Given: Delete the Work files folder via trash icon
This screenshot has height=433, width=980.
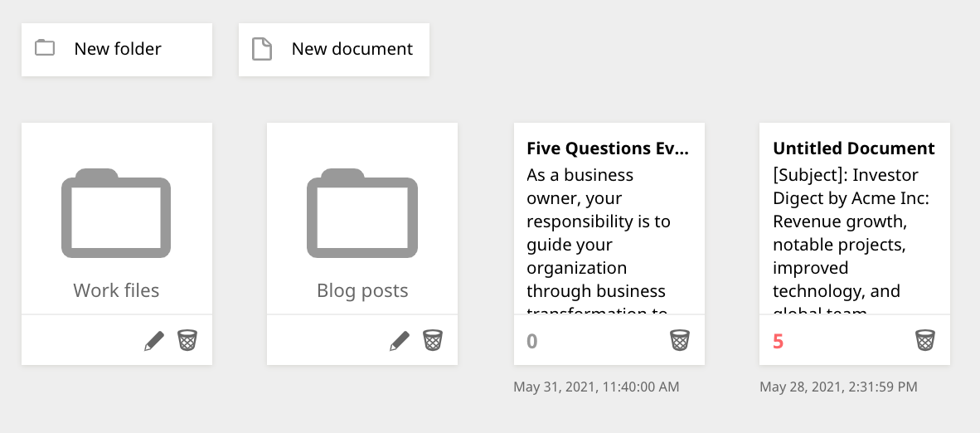Looking at the screenshot, I should 187,340.
